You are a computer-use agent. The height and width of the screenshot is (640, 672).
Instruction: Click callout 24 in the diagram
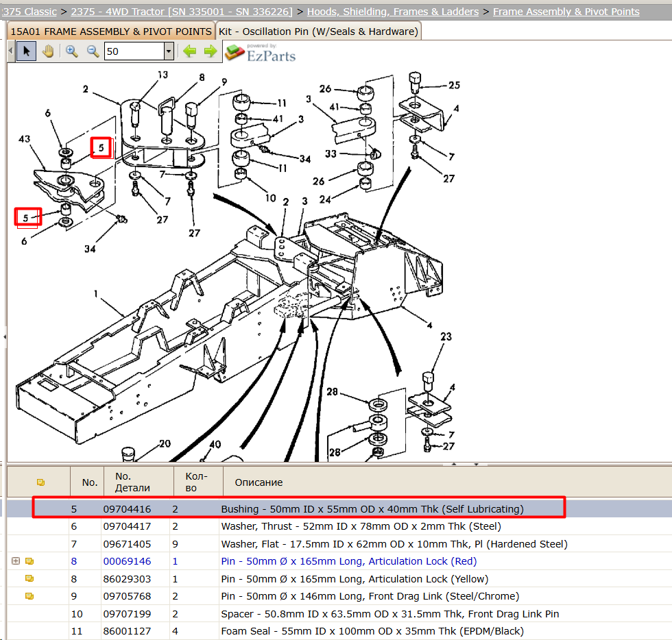click(x=325, y=199)
